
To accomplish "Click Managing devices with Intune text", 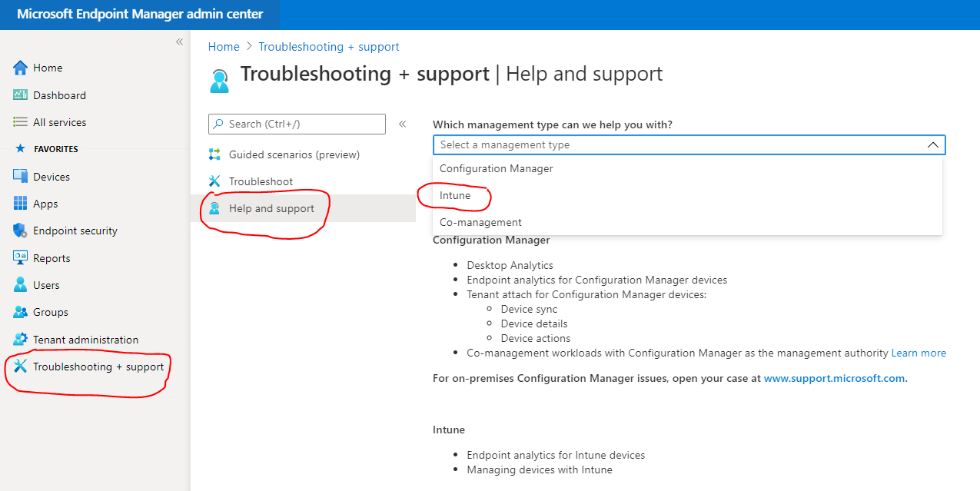I will click(x=540, y=469).
